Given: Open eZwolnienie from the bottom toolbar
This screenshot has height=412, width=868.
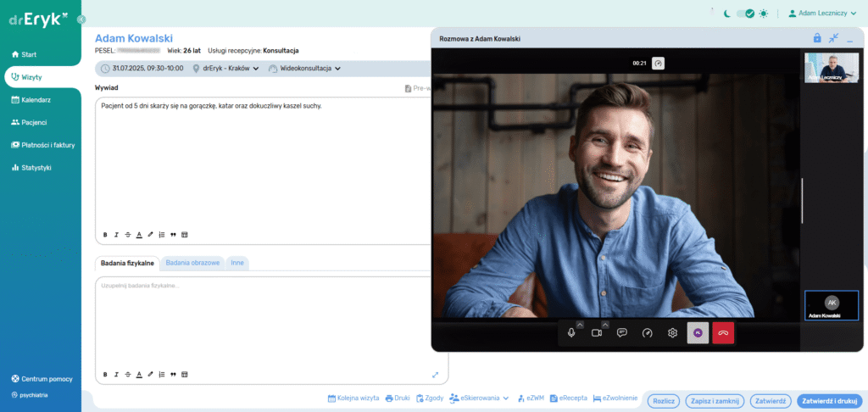Looking at the screenshot, I should (x=615, y=398).
